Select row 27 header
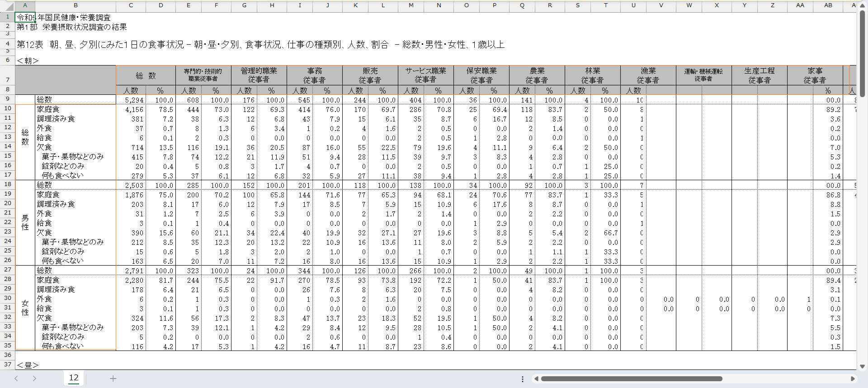 click(x=8, y=270)
